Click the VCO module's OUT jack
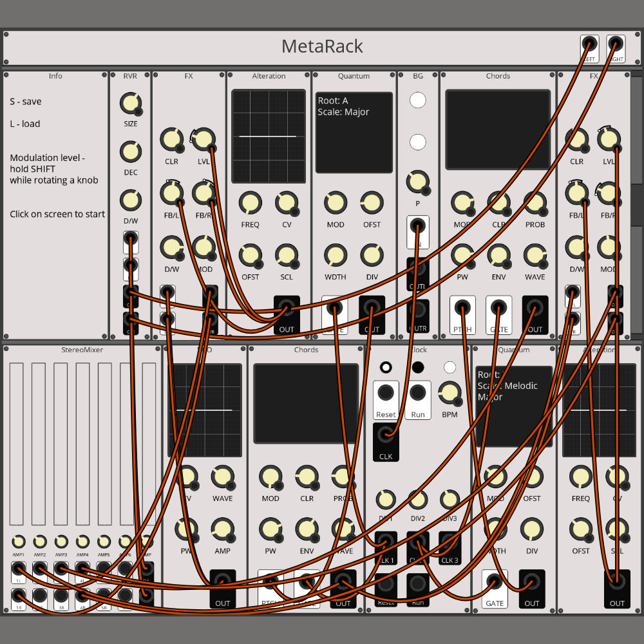The width and height of the screenshot is (644, 644). tap(222, 582)
